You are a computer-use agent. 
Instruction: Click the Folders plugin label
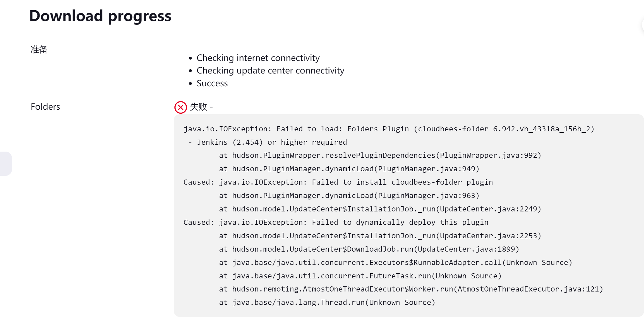(x=45, y=107)
